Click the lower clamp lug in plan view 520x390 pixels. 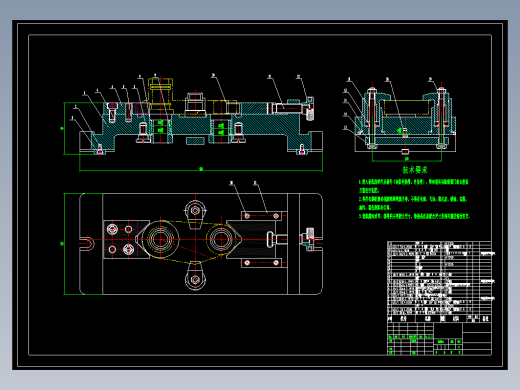tap(195, 276)
